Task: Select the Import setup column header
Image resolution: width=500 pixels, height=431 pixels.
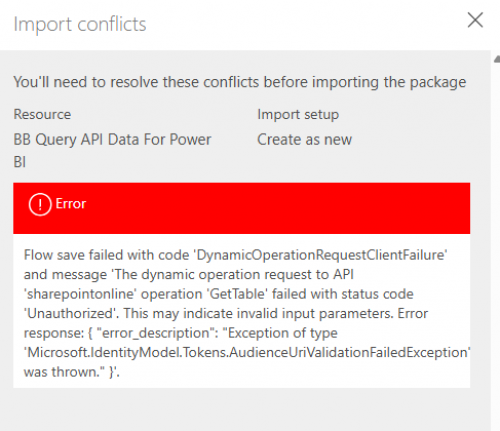Action: point(298,115)
